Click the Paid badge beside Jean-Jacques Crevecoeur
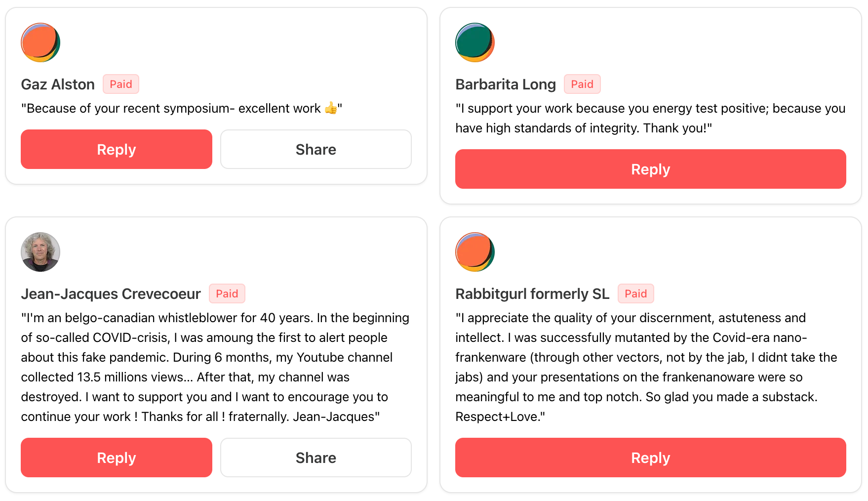The image size is (868, 501). pos(227,294)
